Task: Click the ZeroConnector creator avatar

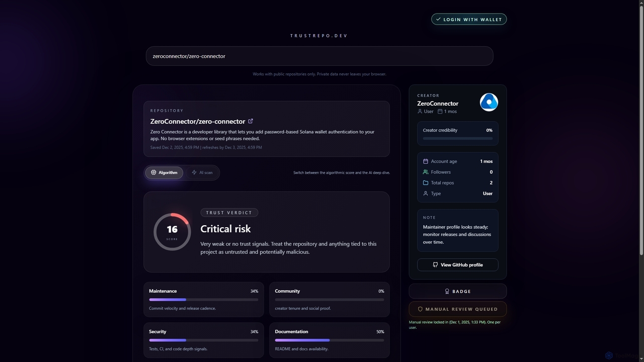Action: (x=489, y=102)
